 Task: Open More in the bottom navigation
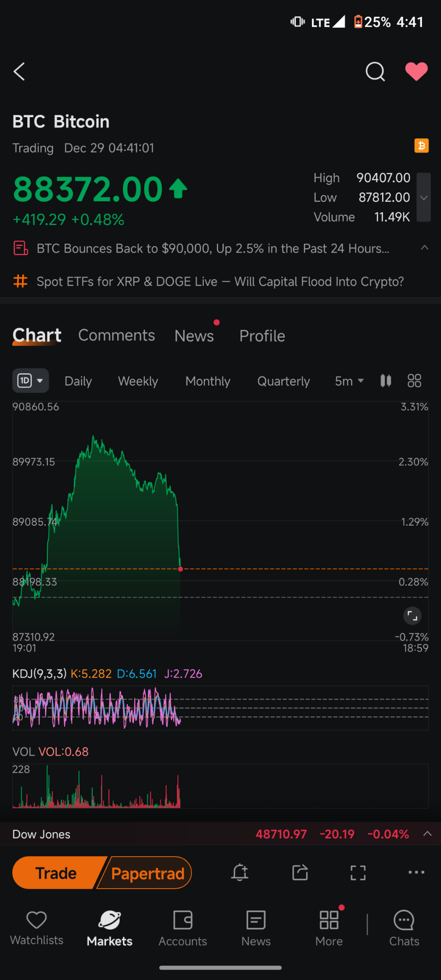click(329, 928)
